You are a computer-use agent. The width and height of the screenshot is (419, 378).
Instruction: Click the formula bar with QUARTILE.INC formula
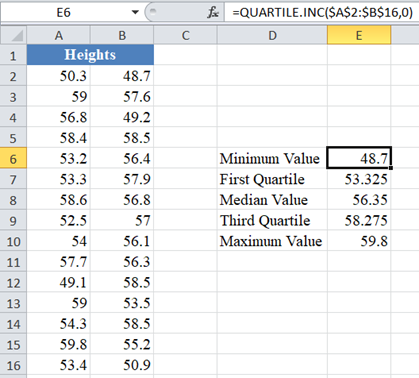pos(322,13)
